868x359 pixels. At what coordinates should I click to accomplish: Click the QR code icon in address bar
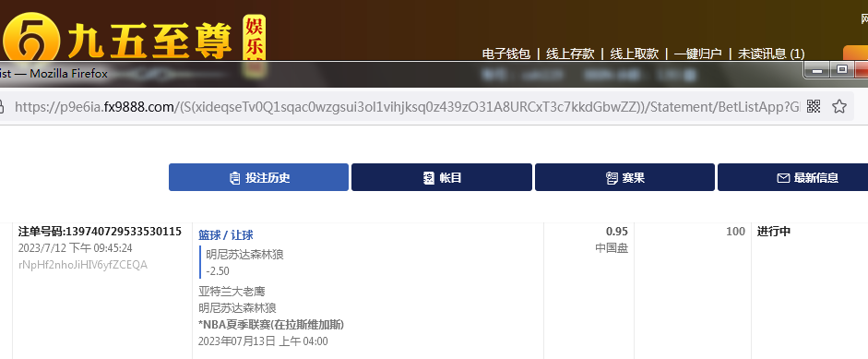(x=814, y=106)
